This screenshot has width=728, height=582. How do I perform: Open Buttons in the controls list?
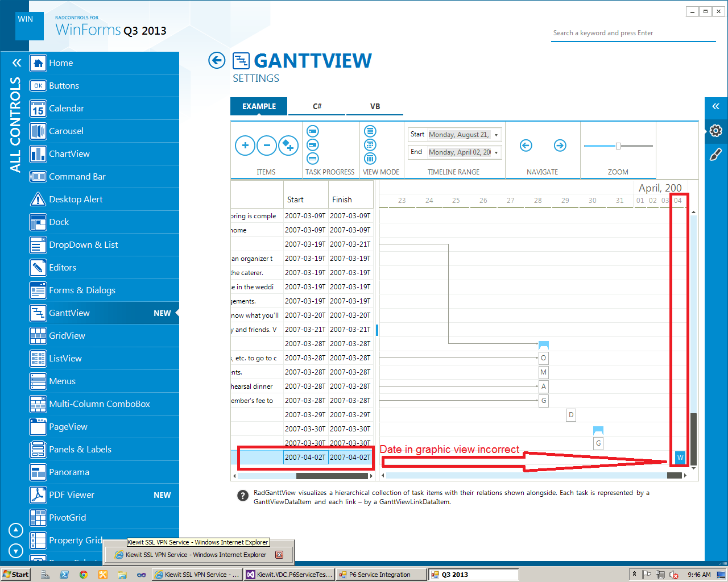click(x=104, y=86)
